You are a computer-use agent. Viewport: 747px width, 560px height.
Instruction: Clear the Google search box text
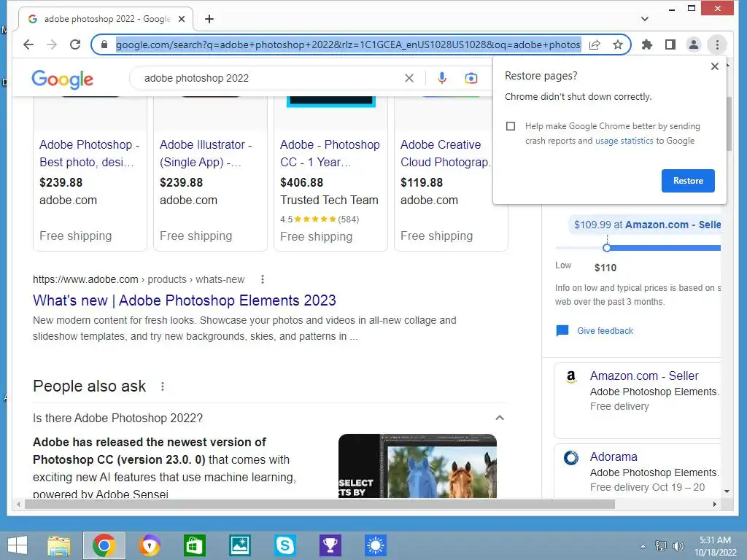tap(409, 78)
